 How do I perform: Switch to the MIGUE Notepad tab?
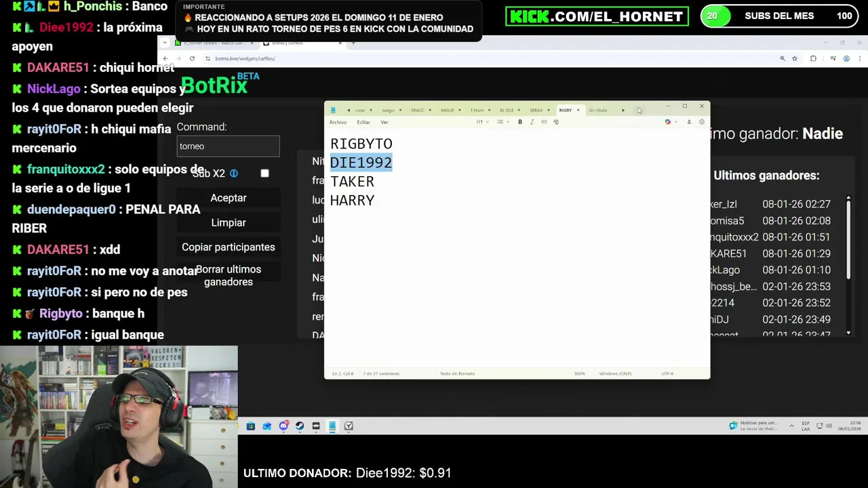pos(447,110)
